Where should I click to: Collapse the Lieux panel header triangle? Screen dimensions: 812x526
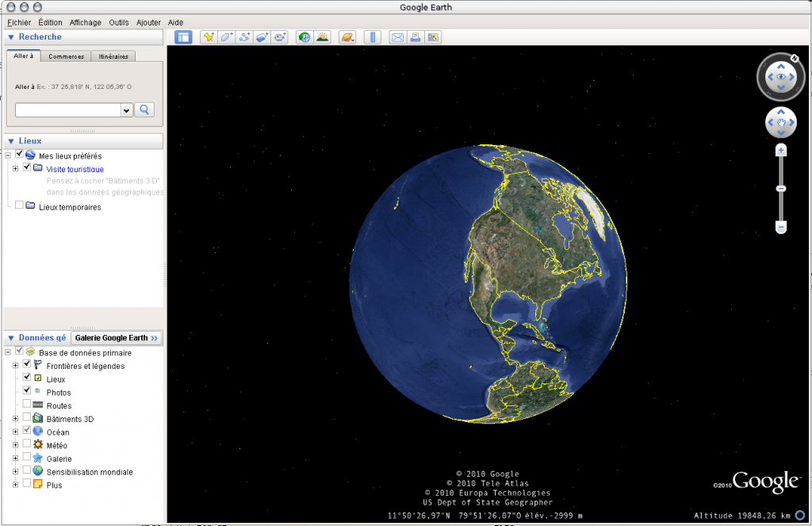(11, 141)
